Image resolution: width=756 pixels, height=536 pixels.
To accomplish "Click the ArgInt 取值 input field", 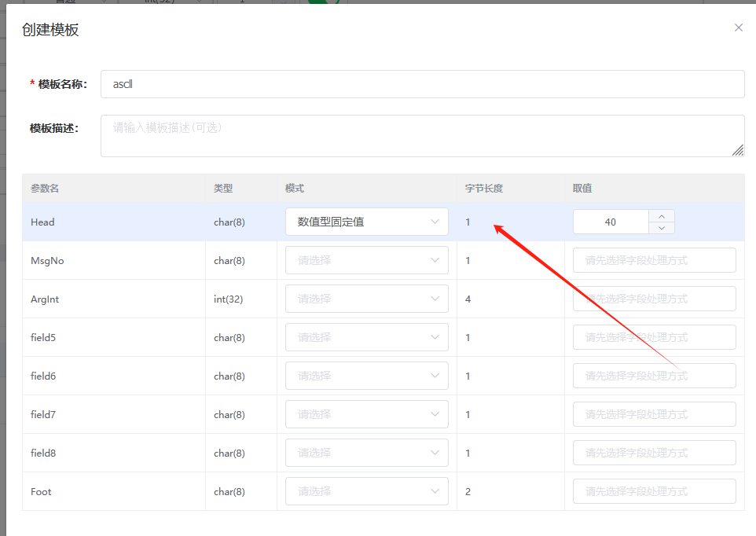I will pos(654,299).
